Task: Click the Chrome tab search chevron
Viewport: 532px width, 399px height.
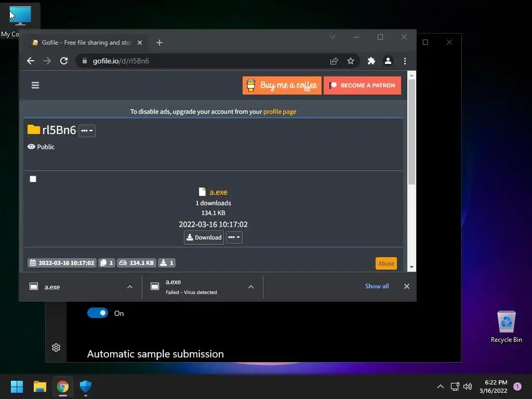Action: tap(332, 37)
